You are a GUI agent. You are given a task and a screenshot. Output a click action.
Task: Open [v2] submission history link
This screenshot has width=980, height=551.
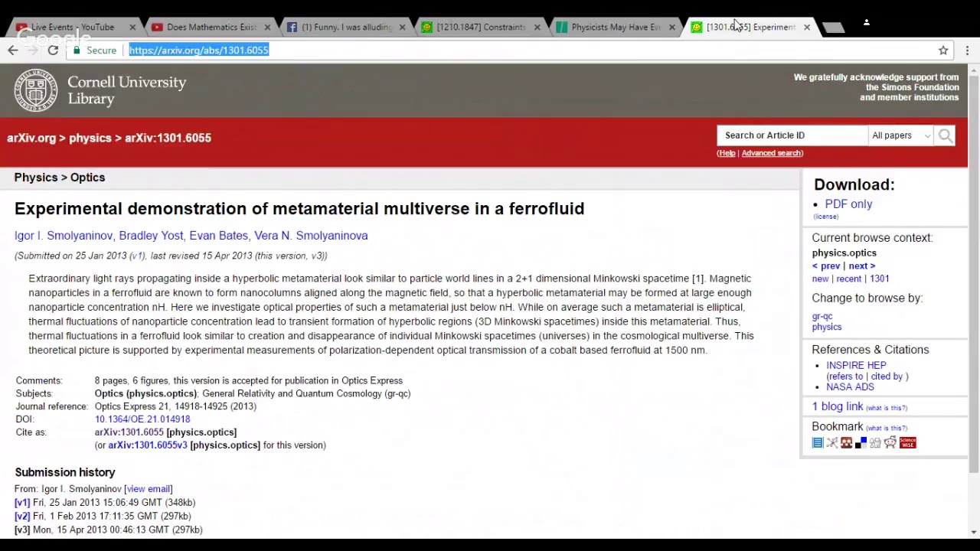point(22,517)
